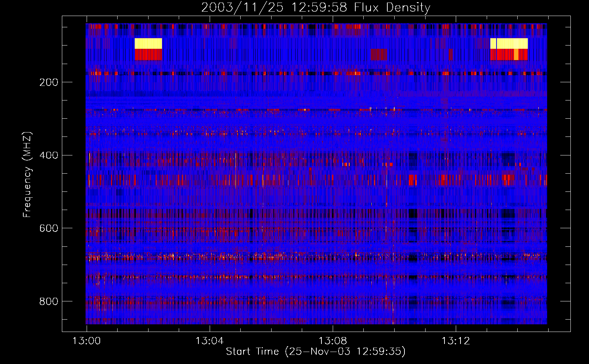589x364 pixels.
Task: Click the 200 frequency tick label
Action: pyautogui.click(x=49, y=82)
